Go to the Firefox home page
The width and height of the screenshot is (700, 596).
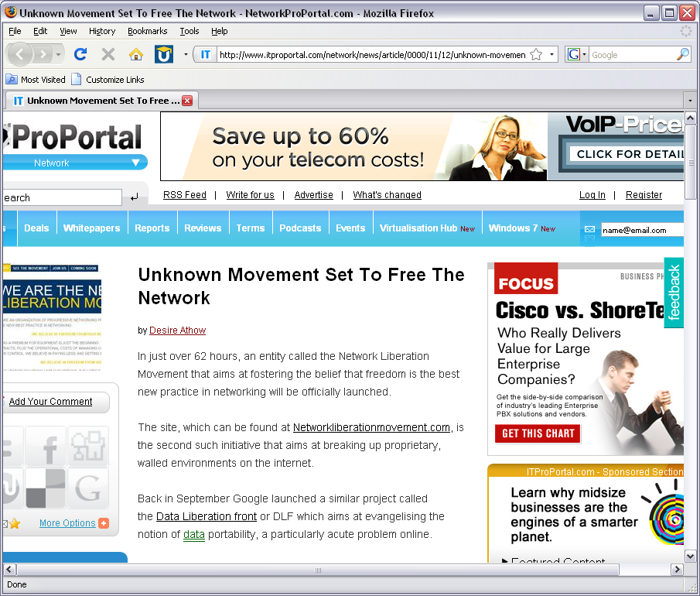(135, 55)
